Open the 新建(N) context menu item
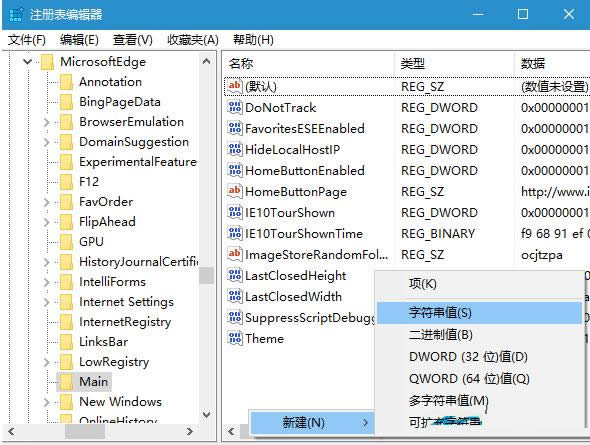This screenshot has height=445, width=590. coord(312,423)
